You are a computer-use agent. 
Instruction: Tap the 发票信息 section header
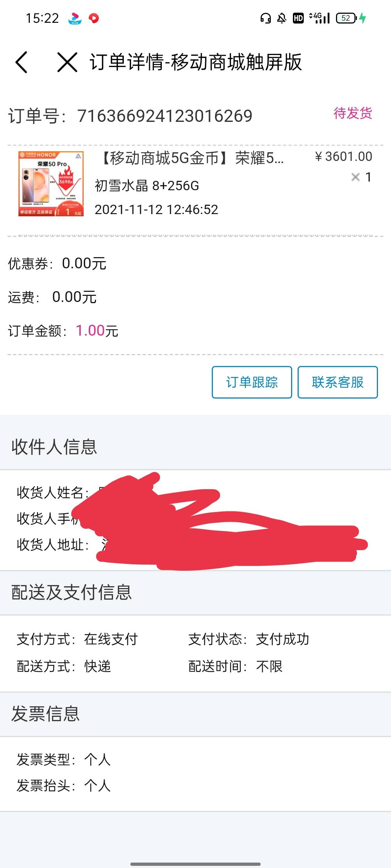(x=45, y=714)
